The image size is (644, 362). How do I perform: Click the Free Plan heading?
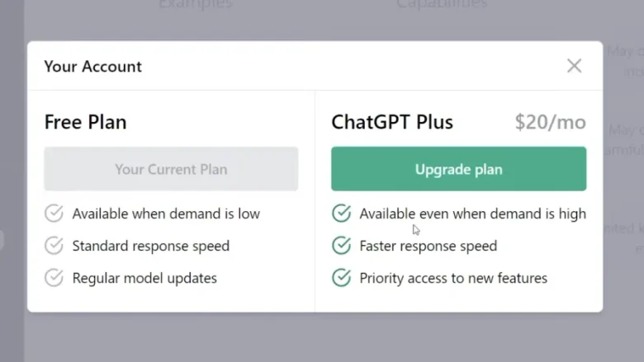[x=85, y=123]
